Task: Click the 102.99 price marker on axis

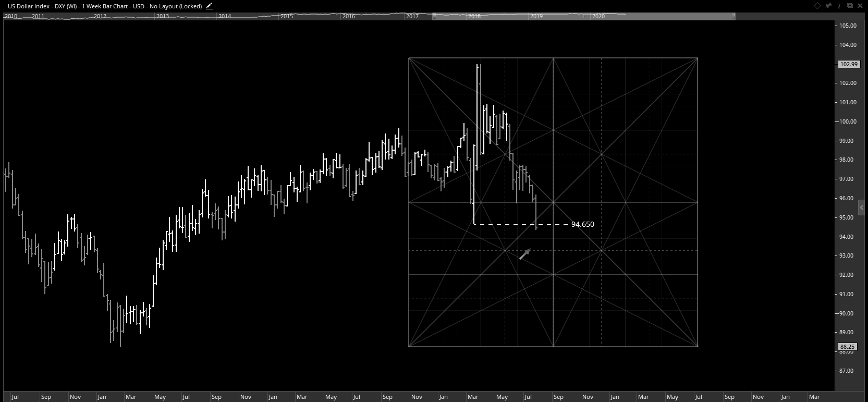Action: tap(848, 64)
